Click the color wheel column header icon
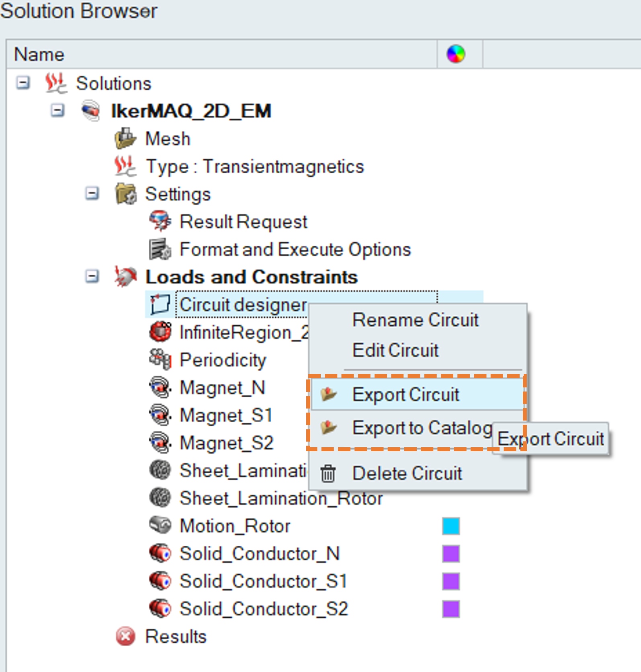The image size is (641, 672). pyautogui.click(x=456, y=54)
